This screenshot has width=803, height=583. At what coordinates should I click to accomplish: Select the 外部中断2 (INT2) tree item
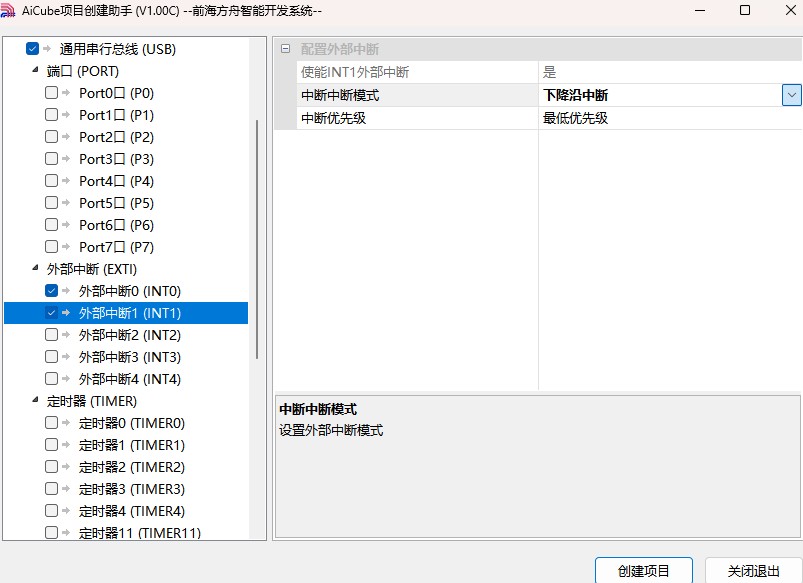130,336
